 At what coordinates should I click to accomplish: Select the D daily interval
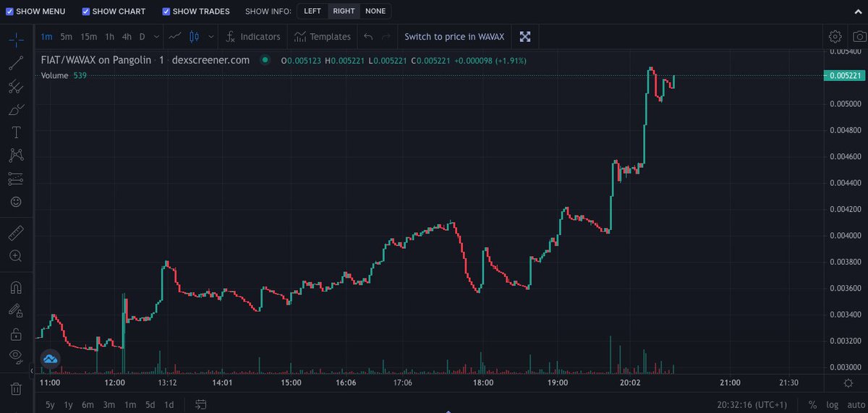point(142,36)
